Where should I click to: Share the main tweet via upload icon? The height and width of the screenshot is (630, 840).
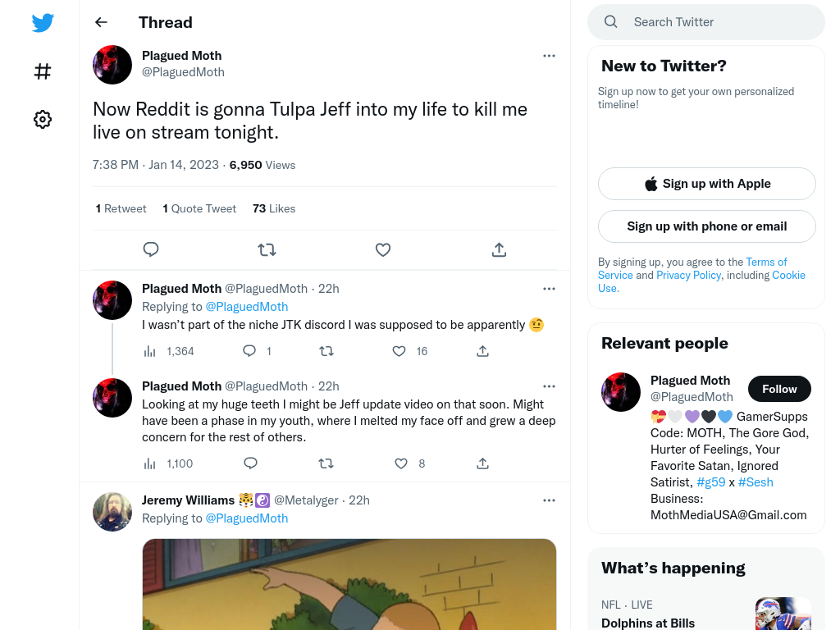499,249
